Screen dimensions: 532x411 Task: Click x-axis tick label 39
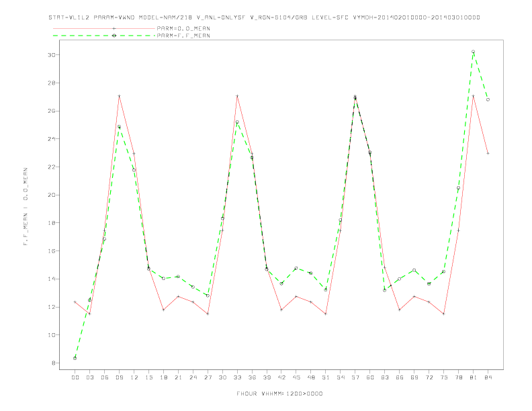267,377
